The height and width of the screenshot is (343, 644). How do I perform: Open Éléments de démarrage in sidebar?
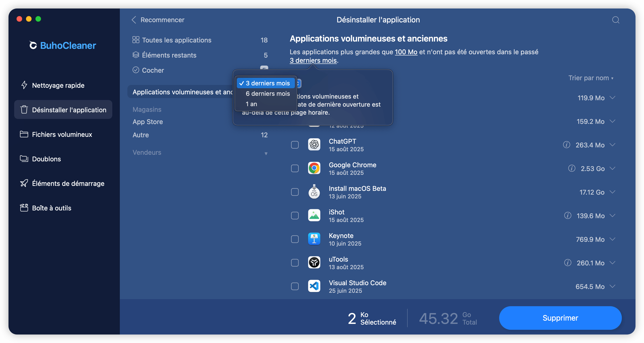click(63, 183)
